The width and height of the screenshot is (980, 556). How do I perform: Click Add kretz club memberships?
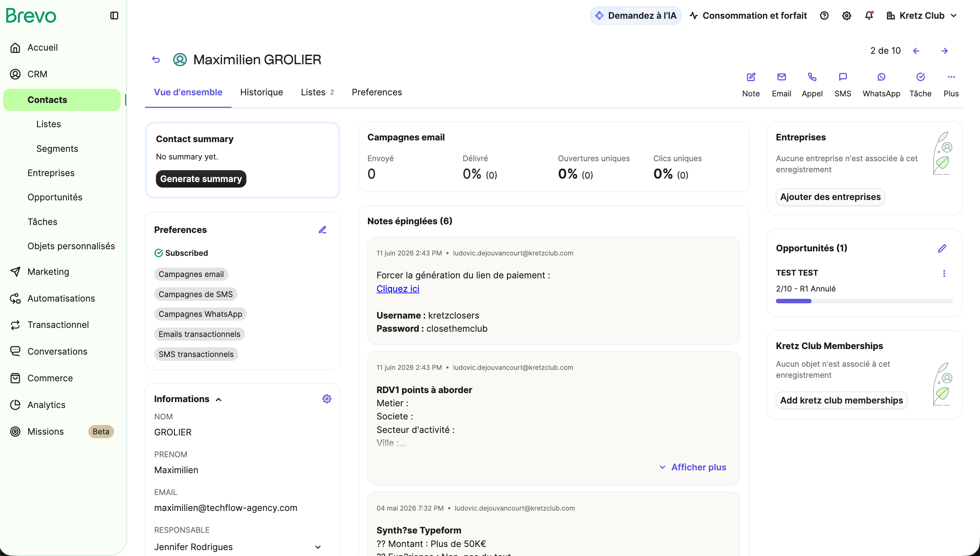[x=841, y=400]
